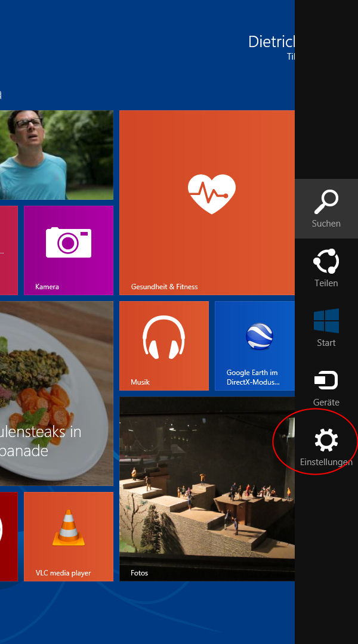
Task: Open the Geräte devices charm icon
Action: 326,380
